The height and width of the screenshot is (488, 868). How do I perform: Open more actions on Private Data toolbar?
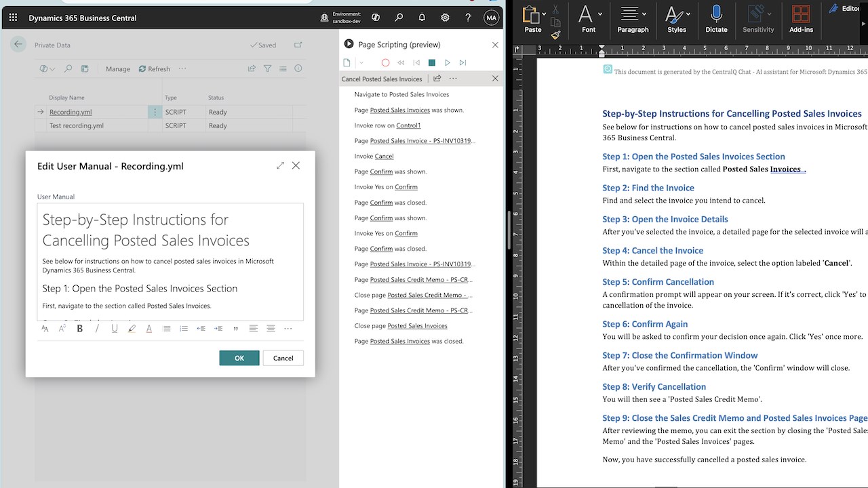point(182,68)
